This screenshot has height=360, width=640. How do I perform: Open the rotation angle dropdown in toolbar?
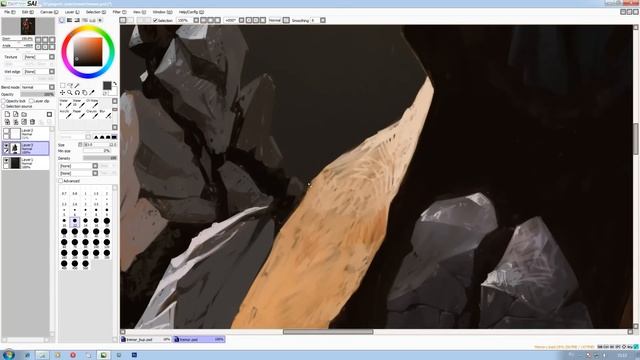pos(241,20)
